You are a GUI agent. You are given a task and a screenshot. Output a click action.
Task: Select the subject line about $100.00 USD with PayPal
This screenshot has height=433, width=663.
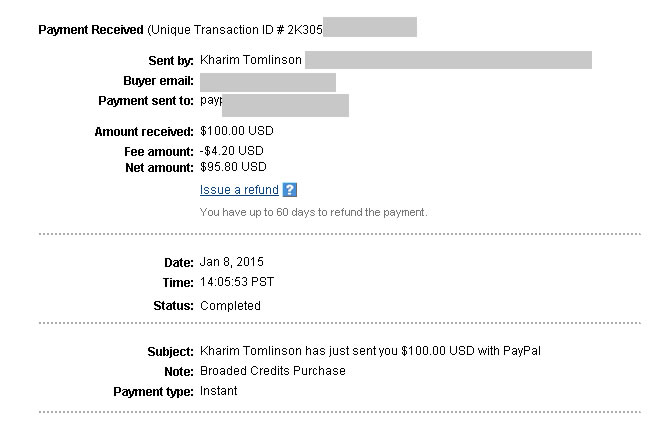[370, 351]
